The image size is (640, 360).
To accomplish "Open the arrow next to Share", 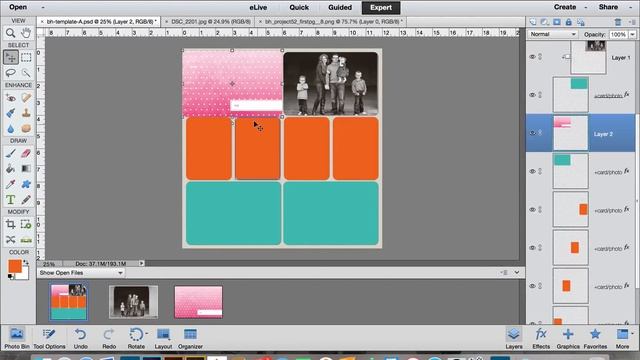I will coord(631,7).
